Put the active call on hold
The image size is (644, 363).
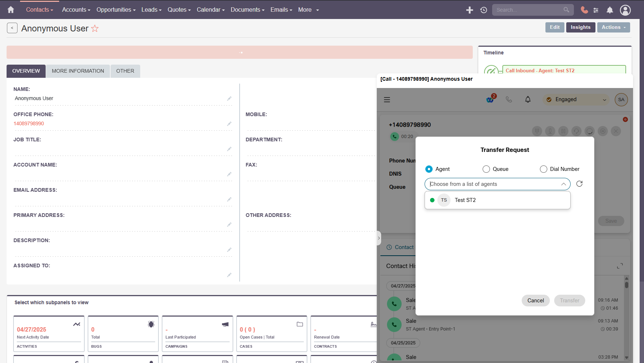click(563, 131)
